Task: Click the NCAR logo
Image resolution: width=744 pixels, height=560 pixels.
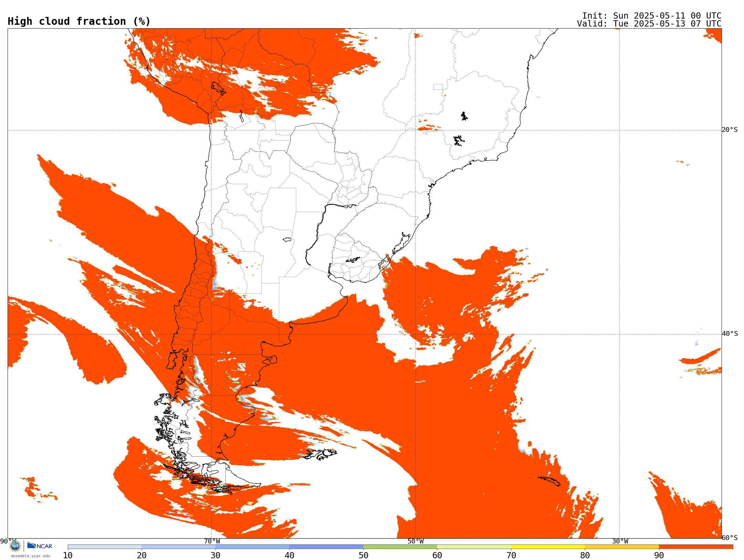Action: 40,546
